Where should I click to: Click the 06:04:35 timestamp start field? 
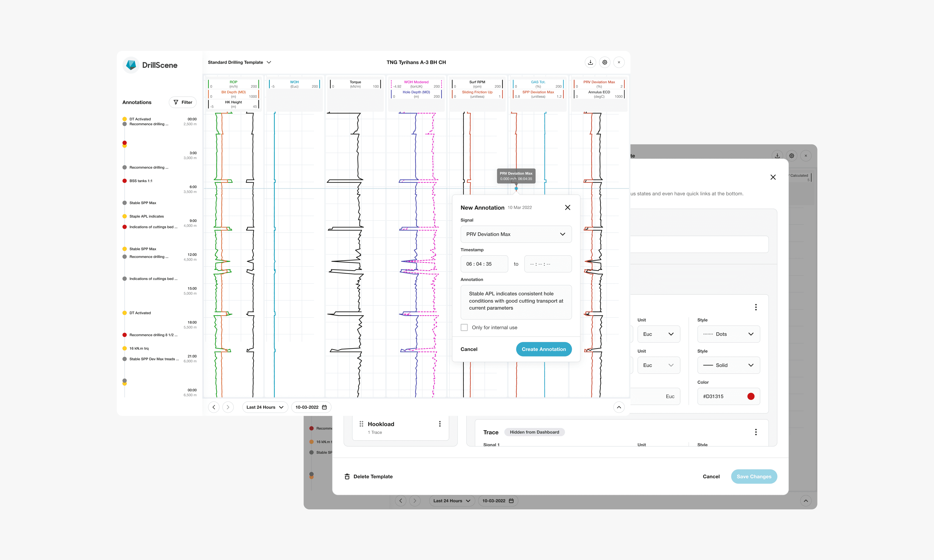pos(484,264)
